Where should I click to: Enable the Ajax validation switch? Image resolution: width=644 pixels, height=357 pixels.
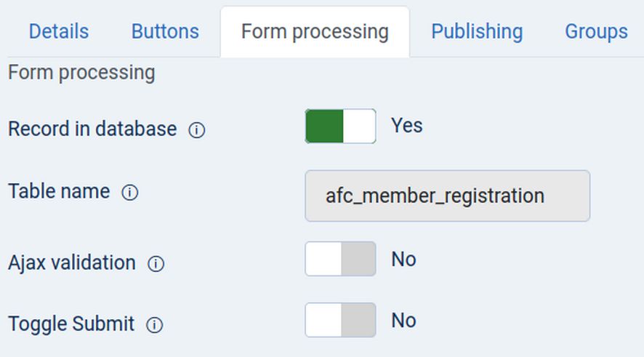[x=340, y=259]
